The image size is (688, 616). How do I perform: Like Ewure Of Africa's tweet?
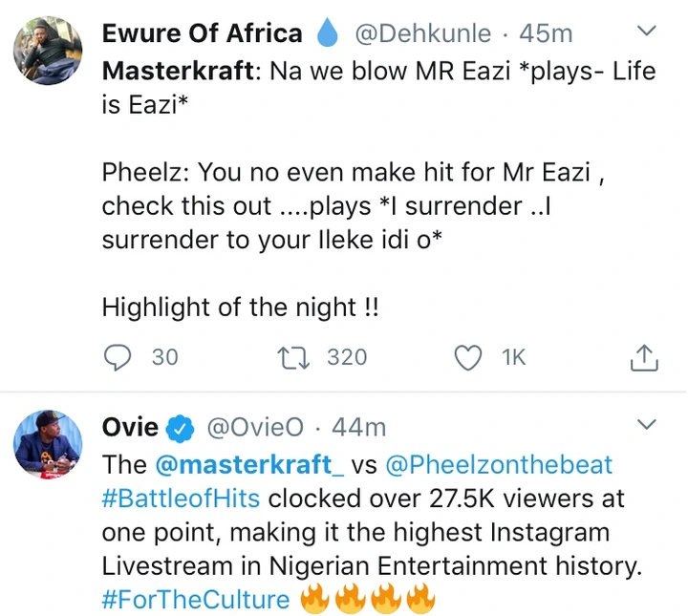point(467,357)
